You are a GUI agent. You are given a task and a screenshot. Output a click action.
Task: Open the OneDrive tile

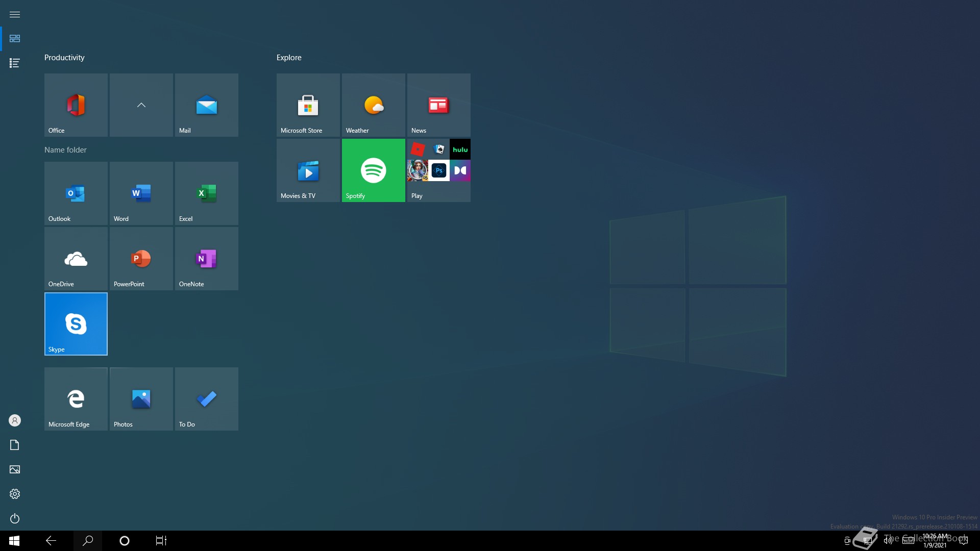[x=76, y=258]
